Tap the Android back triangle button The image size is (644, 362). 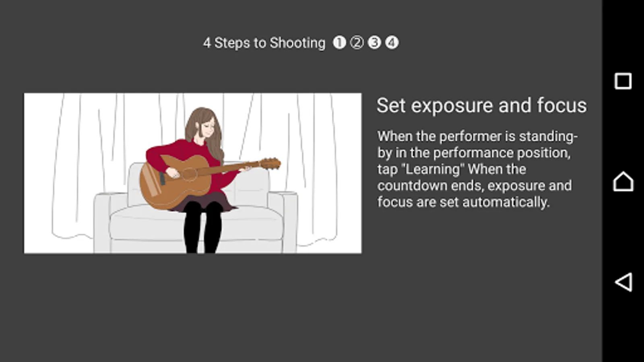[x=623, y=282]
